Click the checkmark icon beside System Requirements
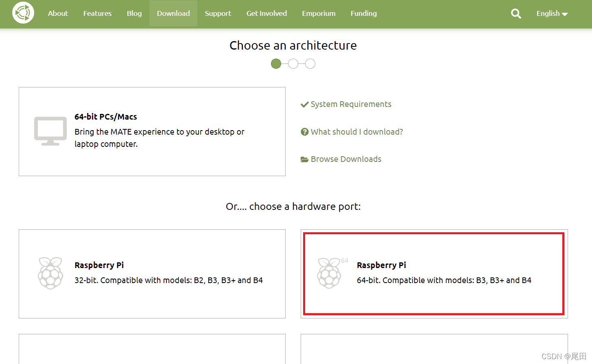 [304, 105]
